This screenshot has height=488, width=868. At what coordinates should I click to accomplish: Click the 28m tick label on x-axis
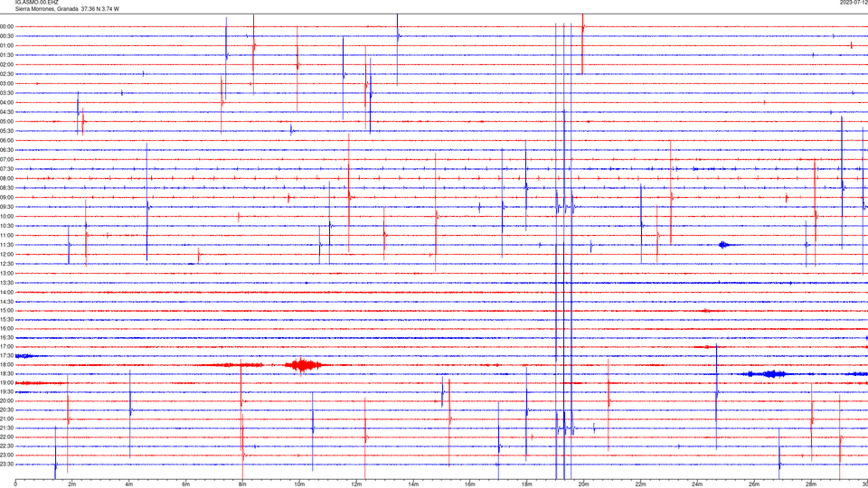coord(811,484)
